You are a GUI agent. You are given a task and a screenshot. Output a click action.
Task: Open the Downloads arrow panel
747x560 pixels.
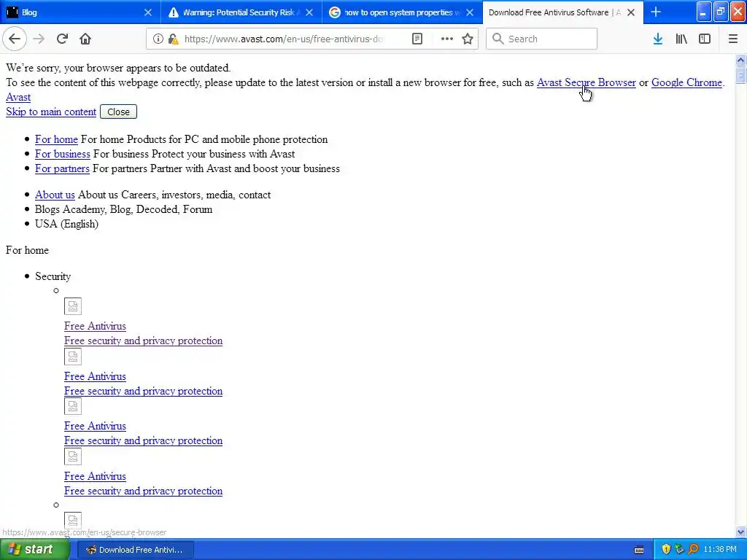click(658, 39)
